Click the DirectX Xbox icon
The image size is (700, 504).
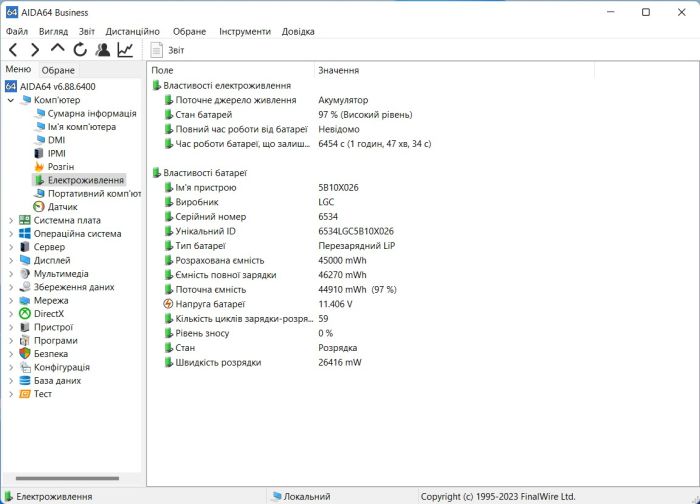click(x=25, y=314)
